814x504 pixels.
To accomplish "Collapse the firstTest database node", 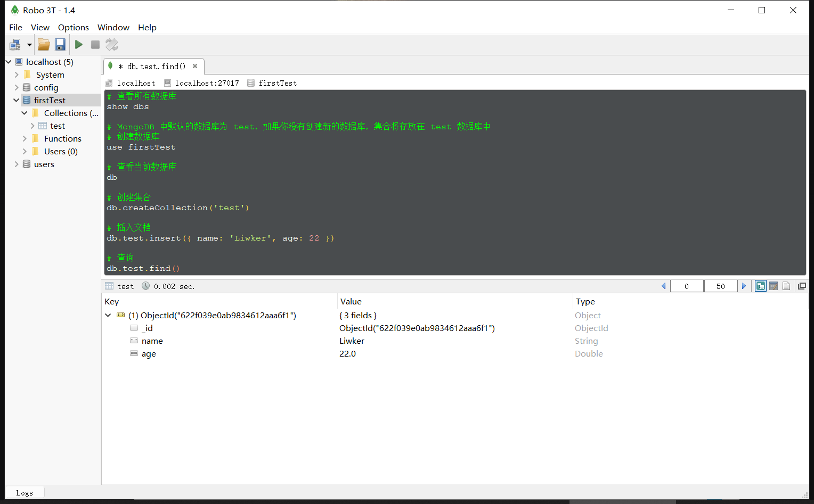I will (x=17, y=100).
